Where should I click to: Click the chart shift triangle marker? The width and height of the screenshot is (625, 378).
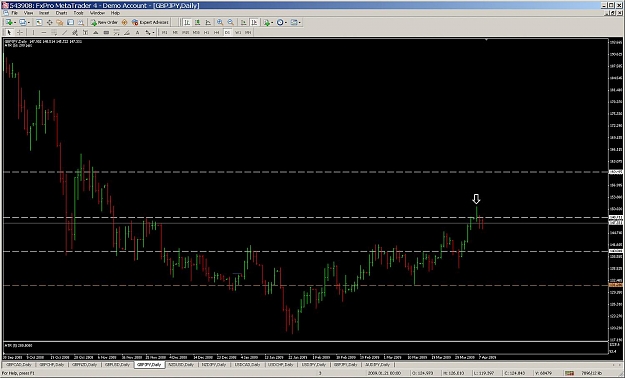point(486,39)
